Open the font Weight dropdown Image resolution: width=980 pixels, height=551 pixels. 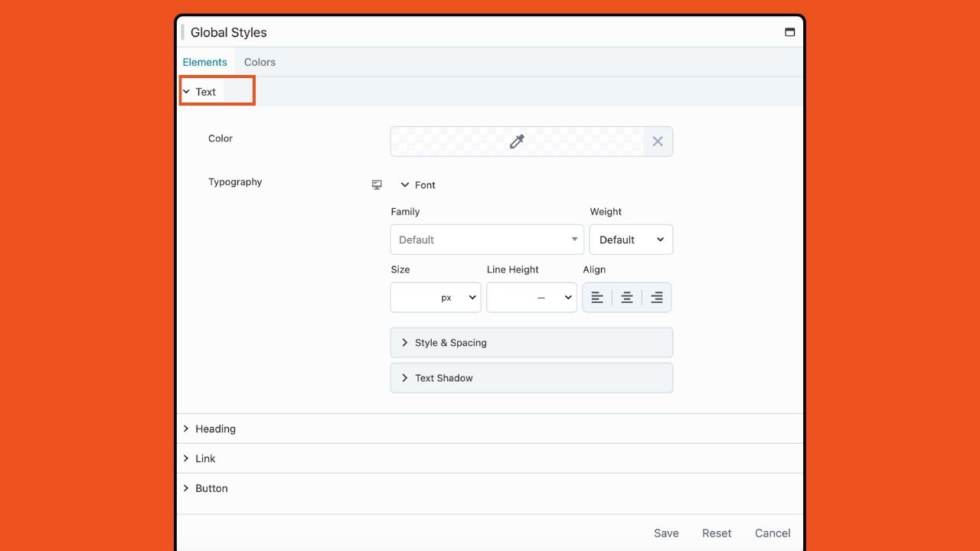click(x=631, y=240)
